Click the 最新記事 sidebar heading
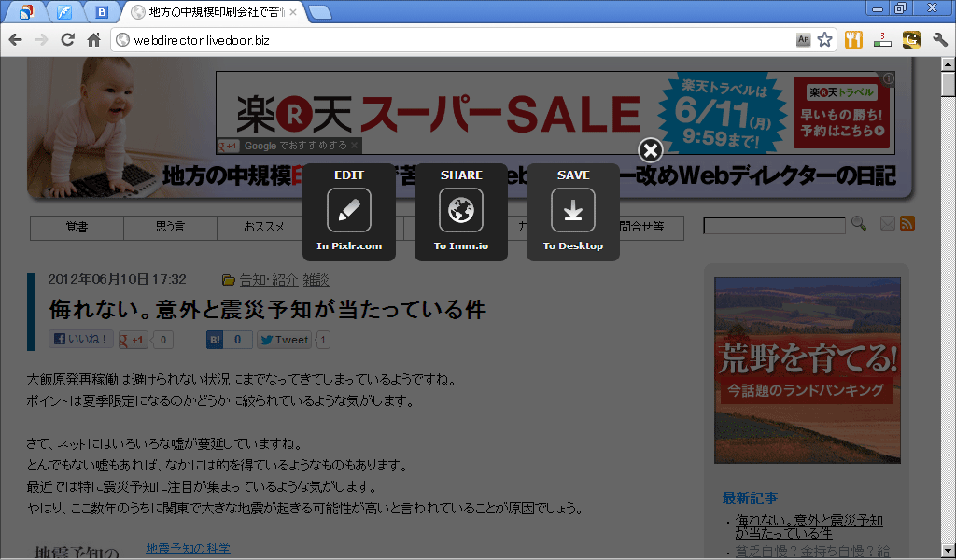The image size is (956, 560). click(750, 497)
